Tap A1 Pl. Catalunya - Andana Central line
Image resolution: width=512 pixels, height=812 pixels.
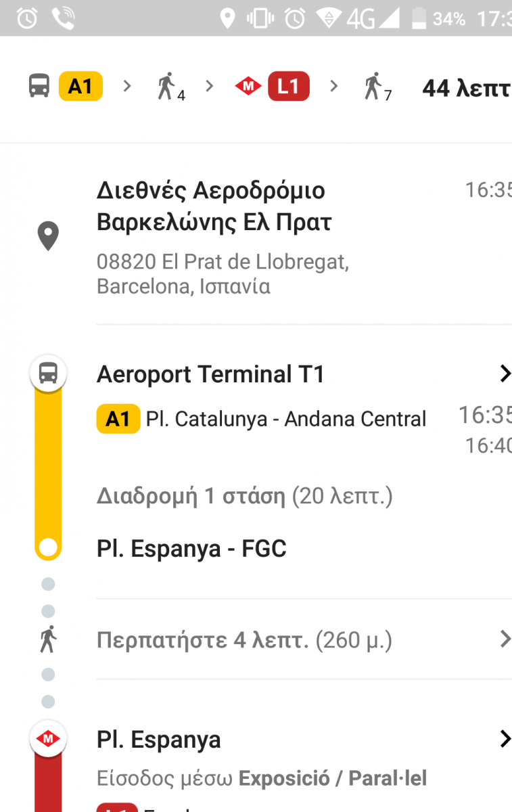coord(262,419)
